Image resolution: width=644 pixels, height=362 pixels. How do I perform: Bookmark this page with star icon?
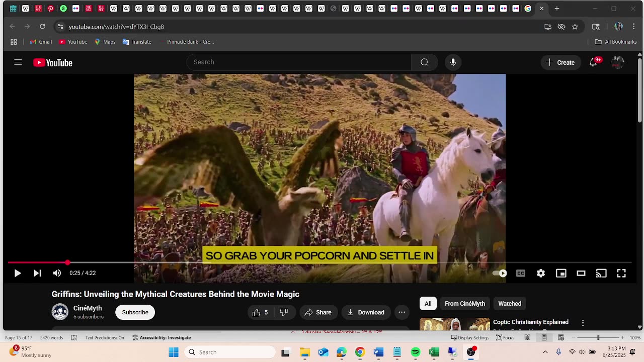point(575,27)
